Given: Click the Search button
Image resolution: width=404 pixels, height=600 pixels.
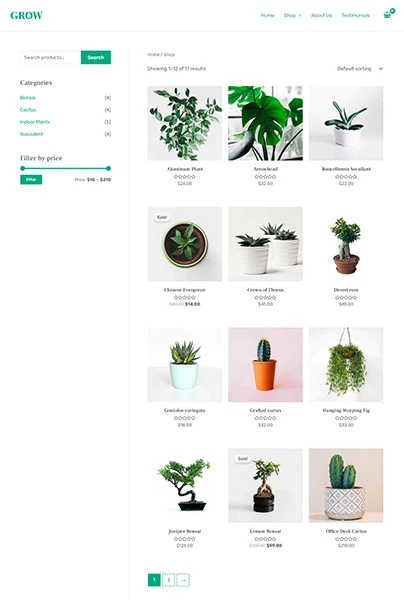Looking at the screenshot, I should (96, 57).
